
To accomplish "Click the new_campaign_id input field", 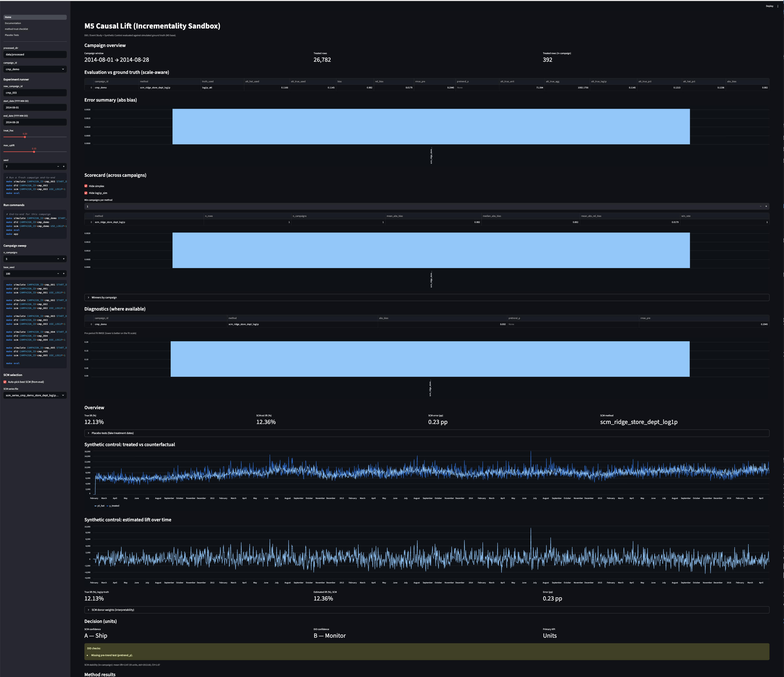I will 35,93.
